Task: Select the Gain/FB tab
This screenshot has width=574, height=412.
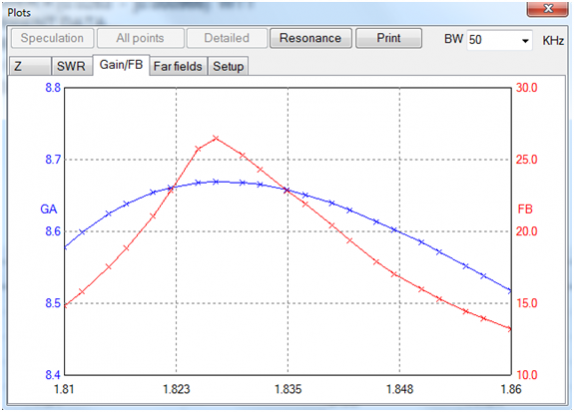Action: coord(121,65)
